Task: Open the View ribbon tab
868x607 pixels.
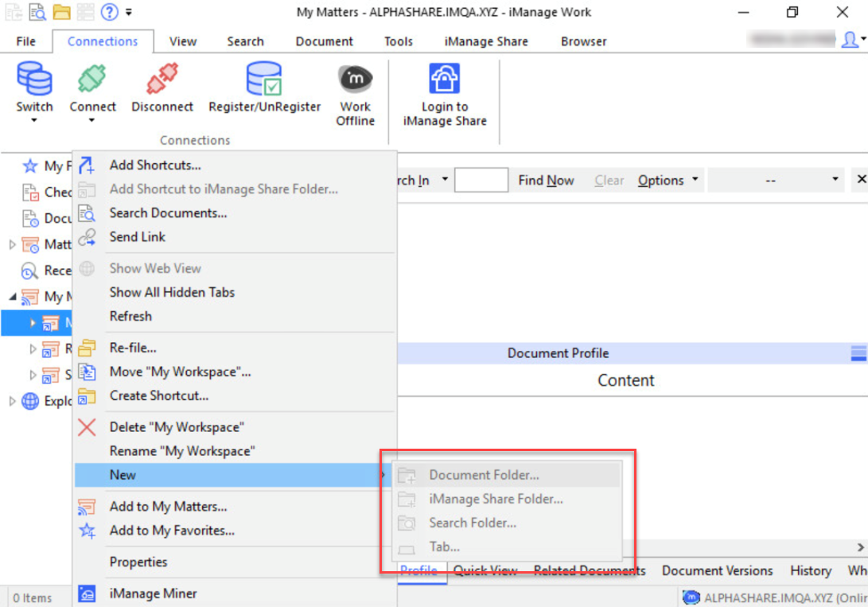Action: [183, 41]
